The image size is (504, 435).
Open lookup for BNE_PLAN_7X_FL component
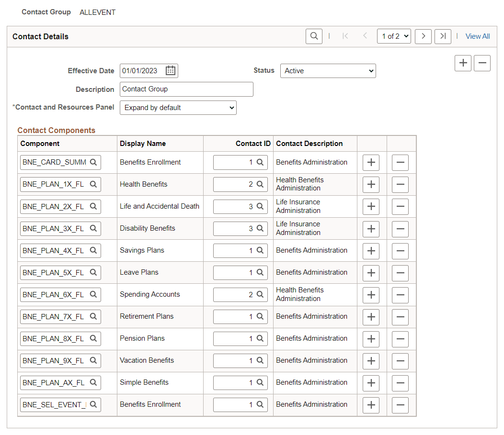click(x=94, y=316)
